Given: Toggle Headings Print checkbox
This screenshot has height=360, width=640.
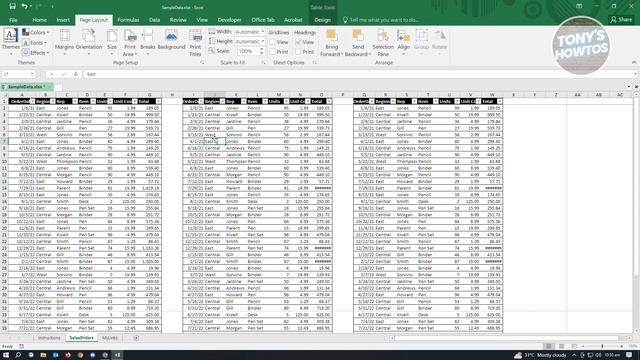Looking at the screenshot, I should tap(298, 52).
